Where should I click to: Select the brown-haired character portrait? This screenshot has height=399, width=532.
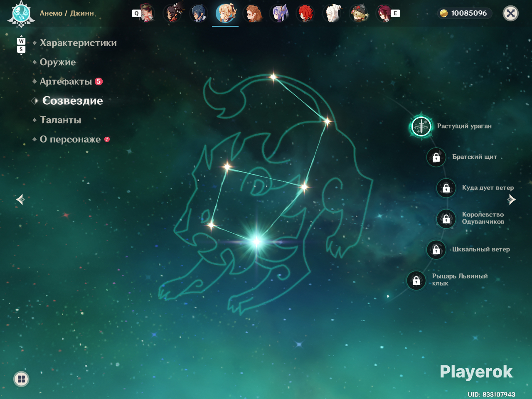pyautogui.click(x=253, y=13)
